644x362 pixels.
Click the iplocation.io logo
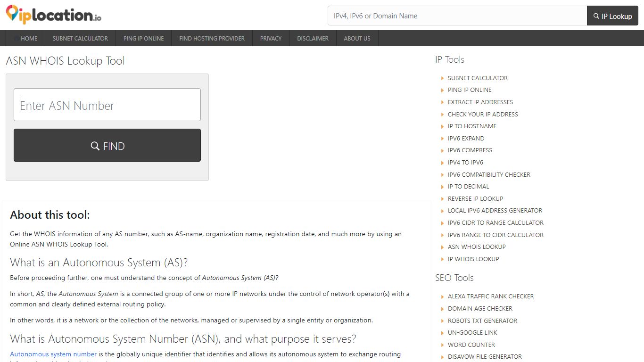54,15
